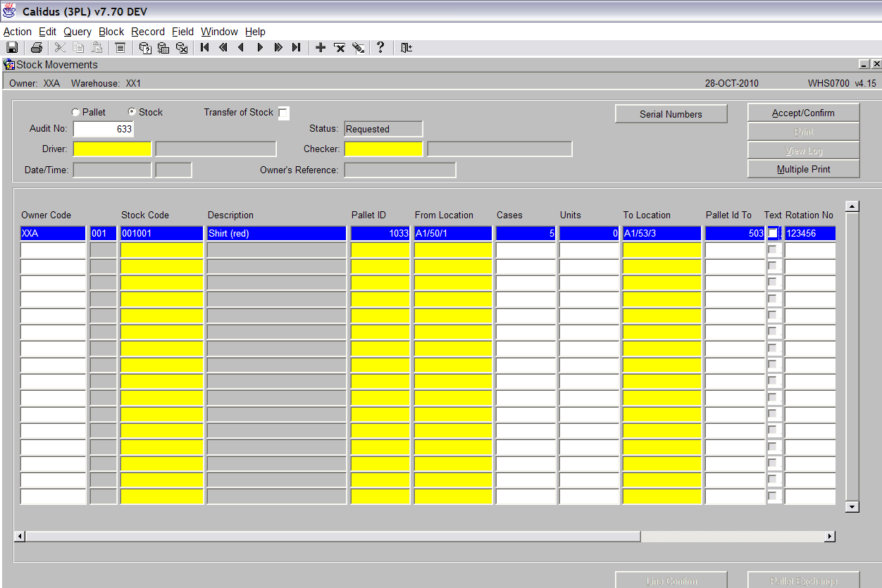
Task: Open the list of values icon
Action: click(x=120, y=47)
